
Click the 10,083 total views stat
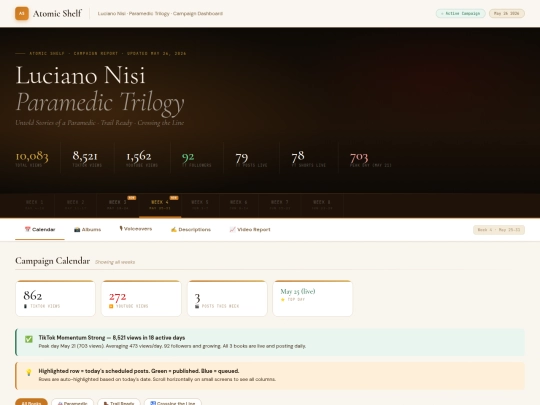tap(32, 159)
